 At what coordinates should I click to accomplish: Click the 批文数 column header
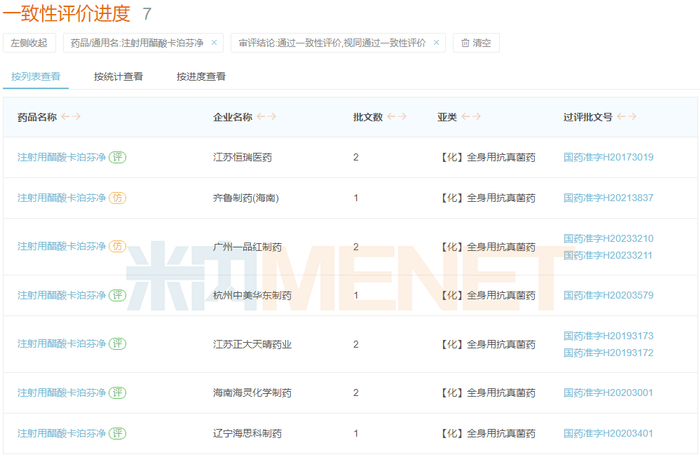click(x=368, y=117)
